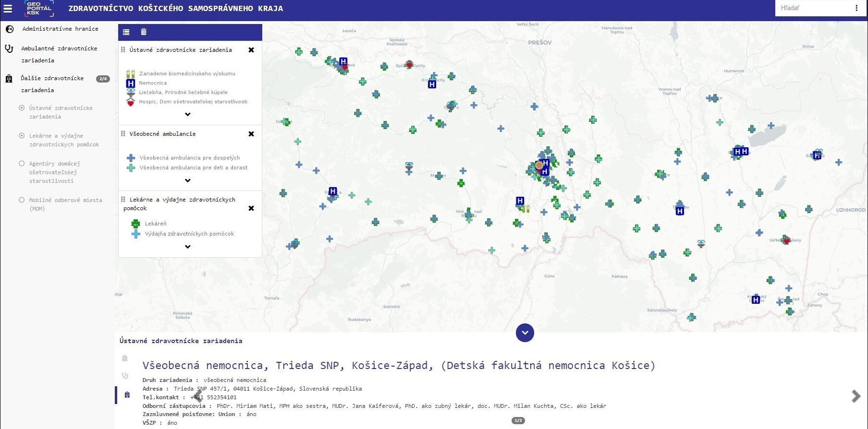
Task: Click the Všeobecná nemocnica facility title
Action: [399, 366]
